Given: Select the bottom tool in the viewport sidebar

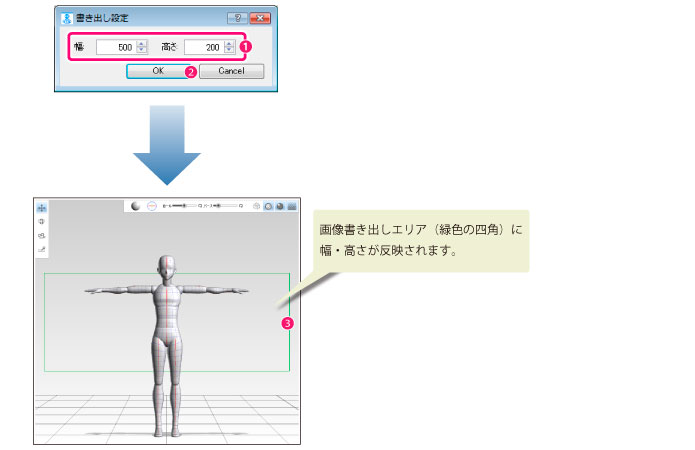Looking at the screenshot, I should point(42,250).
